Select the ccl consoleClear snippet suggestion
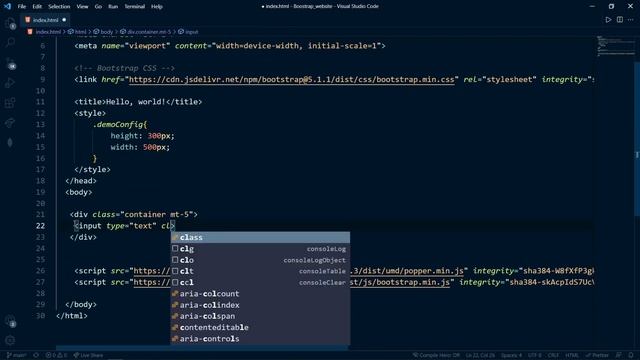This screenshot has height=360, width=640. (x=260, y=282)
